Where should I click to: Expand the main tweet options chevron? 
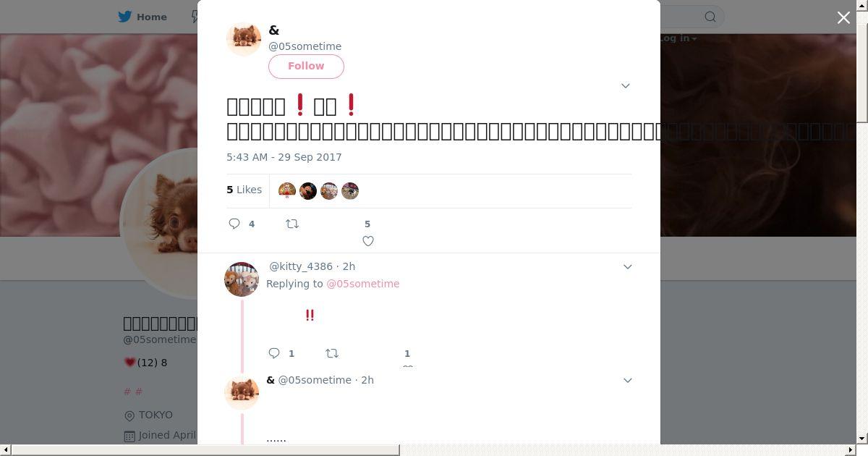coord(626,85)
